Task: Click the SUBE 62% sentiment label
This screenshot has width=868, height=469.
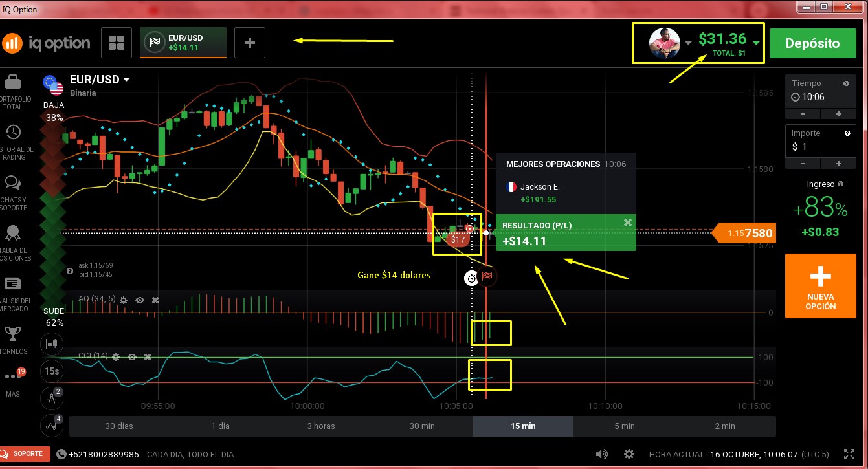Action: point(54,316)
